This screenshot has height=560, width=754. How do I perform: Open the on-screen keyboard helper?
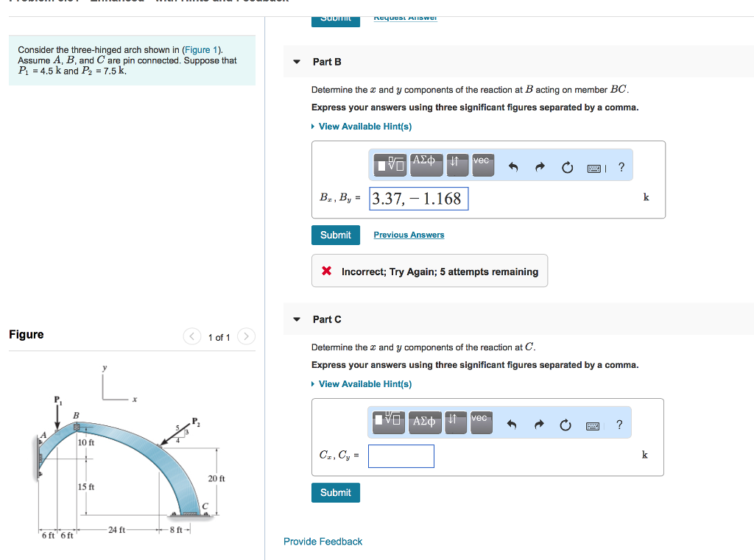click(x=593, y=168)
